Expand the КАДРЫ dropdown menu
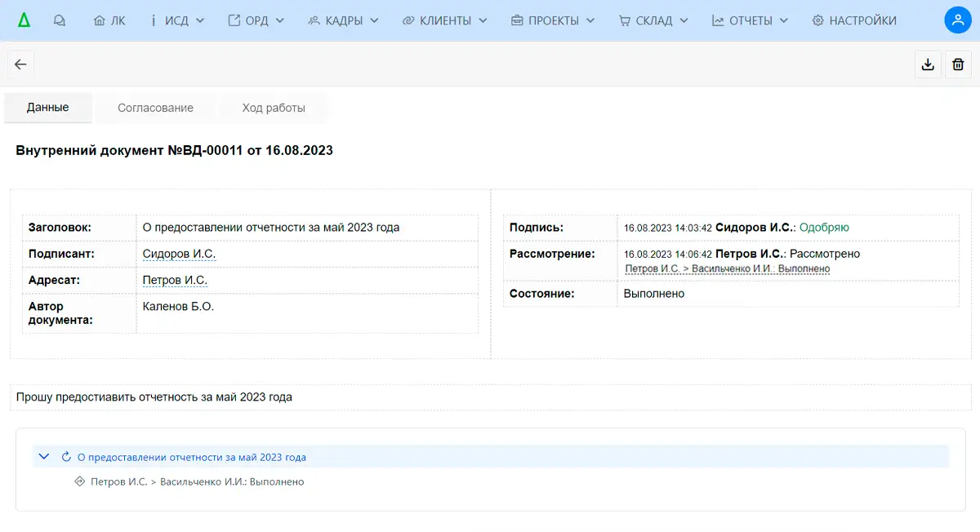The image size is (980, 532). (344, 21)
